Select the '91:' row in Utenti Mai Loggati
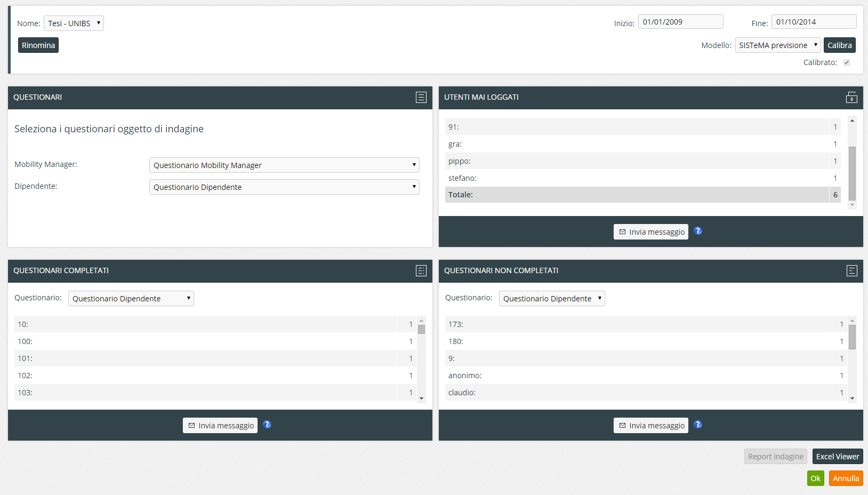The image size is (868, 495). point(643,127)
